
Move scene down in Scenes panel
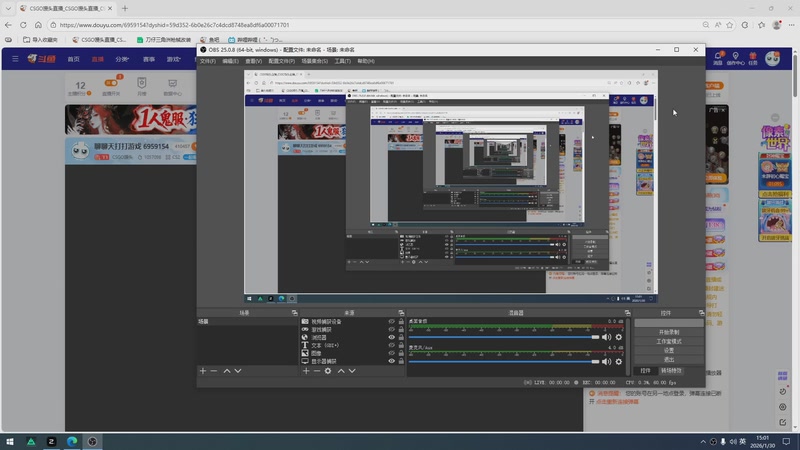(238, 371)
